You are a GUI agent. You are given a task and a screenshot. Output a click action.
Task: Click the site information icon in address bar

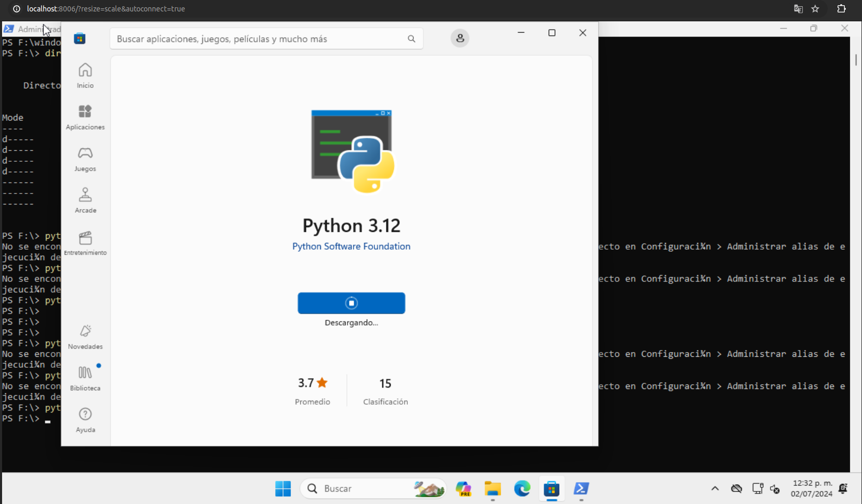click(17, 9)
